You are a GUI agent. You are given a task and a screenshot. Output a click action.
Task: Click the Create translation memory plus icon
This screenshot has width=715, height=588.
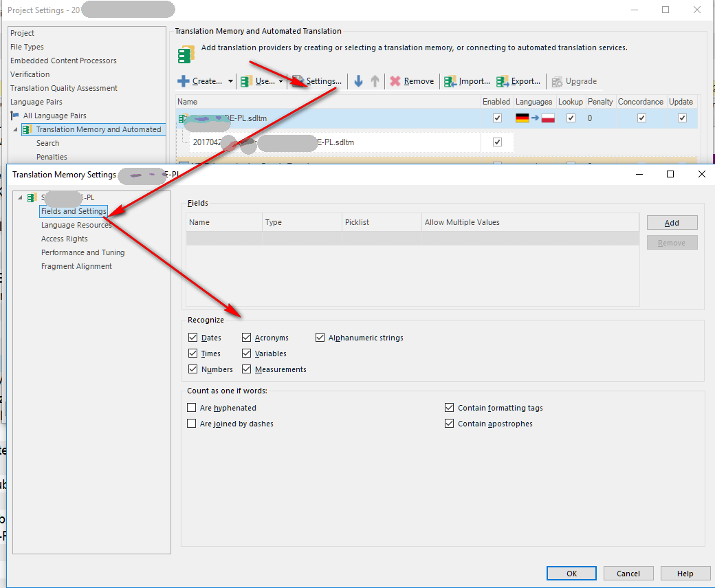point(184,81)
